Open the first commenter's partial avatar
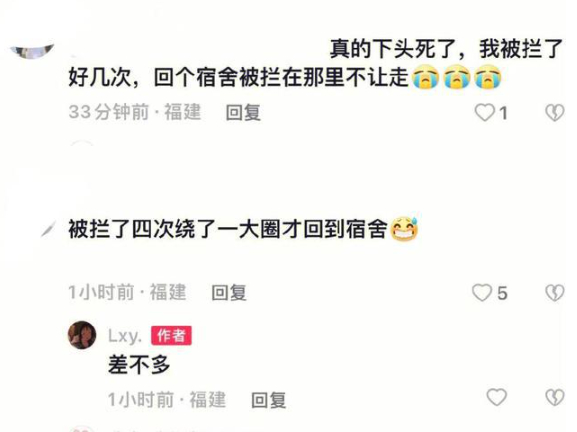The width and height of the screenshot is (577, 432). coord(32,51)
